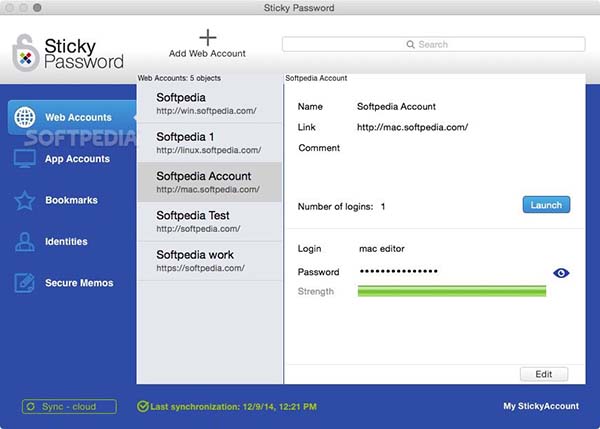Click the password strength bar
The width and height of the screenshot is (600, 429).
452,291
